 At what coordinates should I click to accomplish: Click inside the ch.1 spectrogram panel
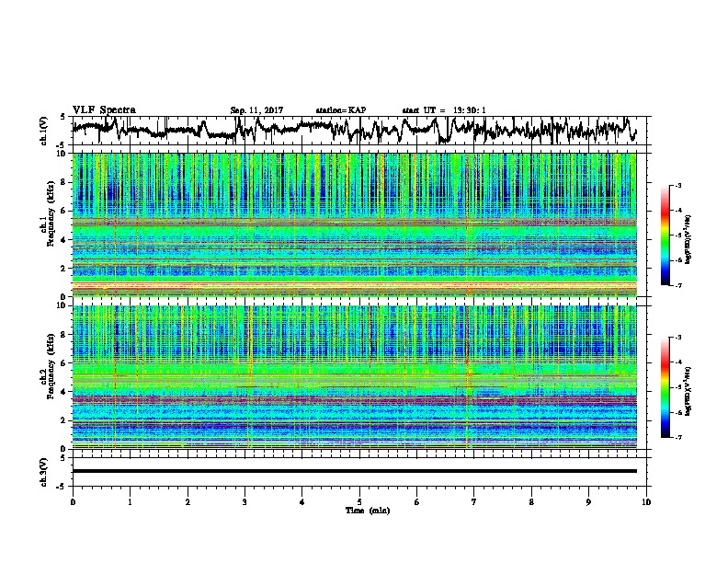click(x=354, y=224)
